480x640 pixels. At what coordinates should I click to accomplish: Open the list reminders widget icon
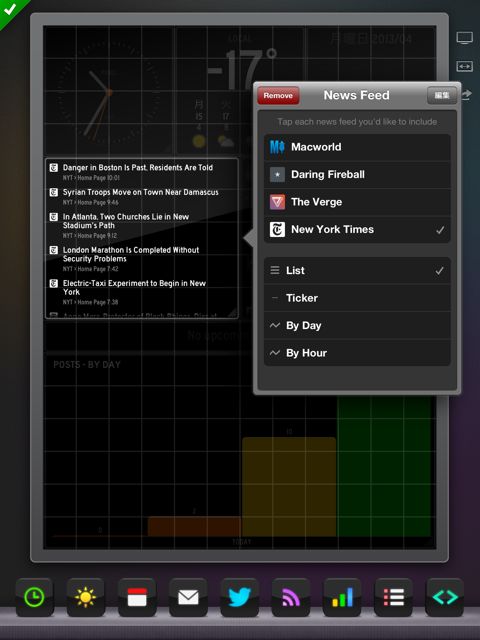393,597
